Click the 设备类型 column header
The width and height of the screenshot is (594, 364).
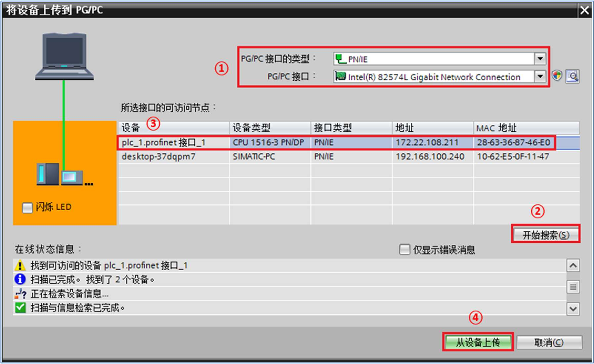click(x=251, y=128)
